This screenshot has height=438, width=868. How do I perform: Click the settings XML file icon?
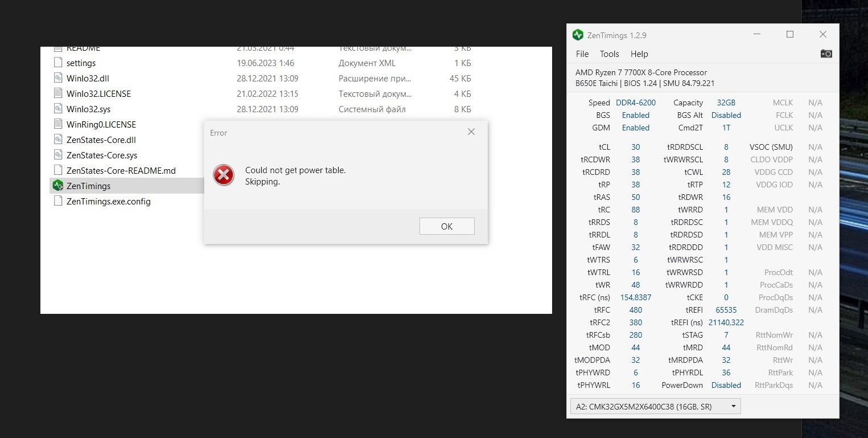coord(57,63)
